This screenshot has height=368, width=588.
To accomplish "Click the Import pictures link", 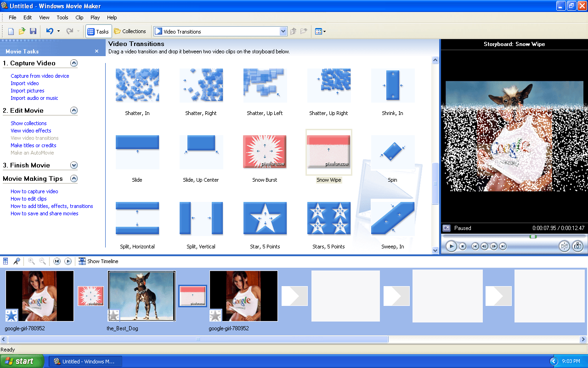I will (x=28, y=91).
